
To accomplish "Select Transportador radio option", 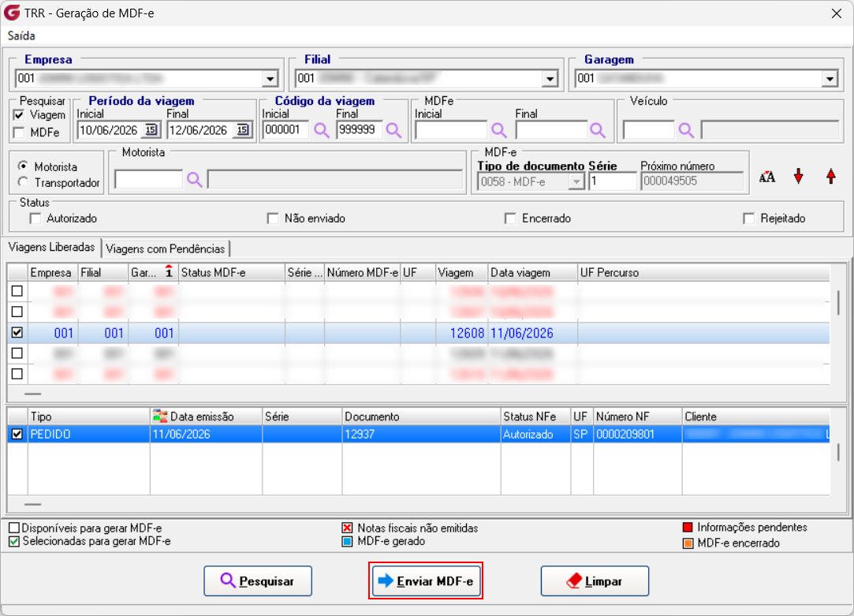I will point(23,182).
